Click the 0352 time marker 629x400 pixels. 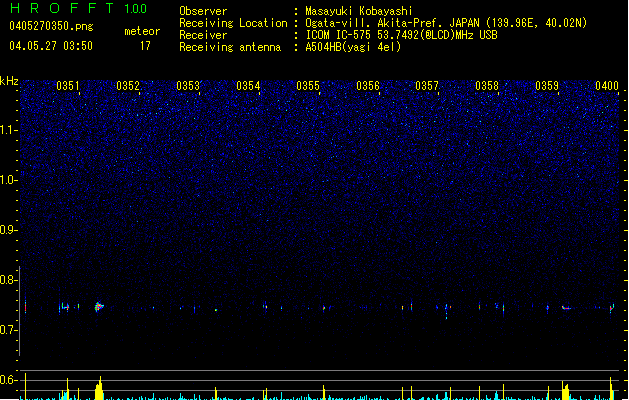click(128, 86)
